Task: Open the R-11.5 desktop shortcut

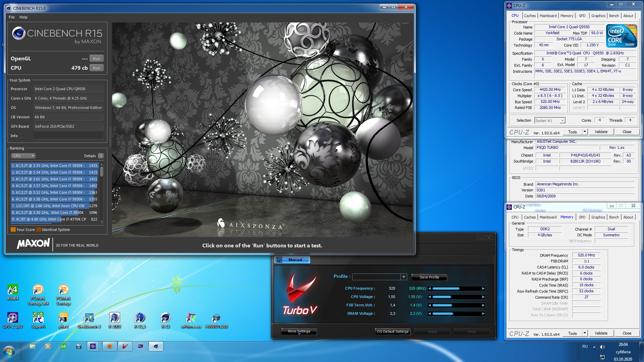Action: [140, 320]
